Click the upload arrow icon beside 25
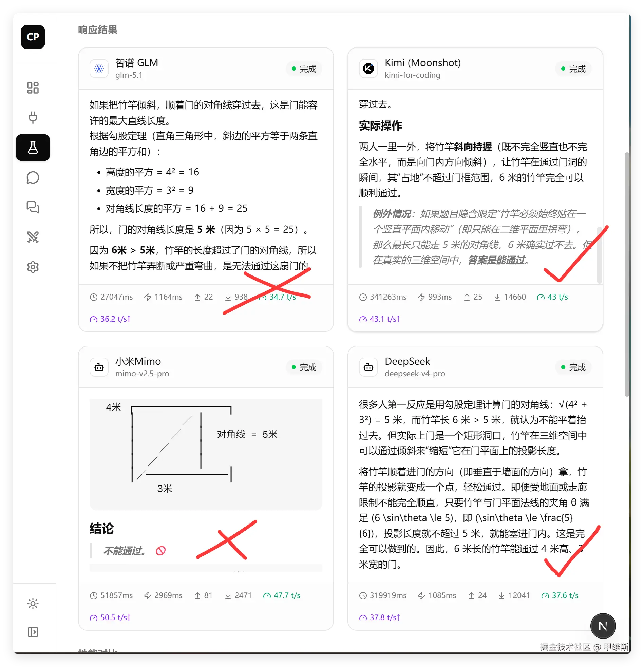This screenshot has height=667, width=644. pyautogui.click(x=467, y=297)
